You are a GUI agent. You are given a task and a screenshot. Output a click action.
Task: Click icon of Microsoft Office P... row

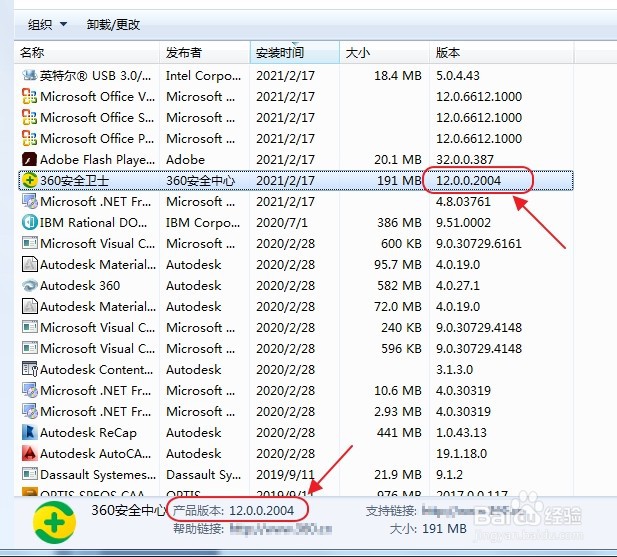[30, 138]
